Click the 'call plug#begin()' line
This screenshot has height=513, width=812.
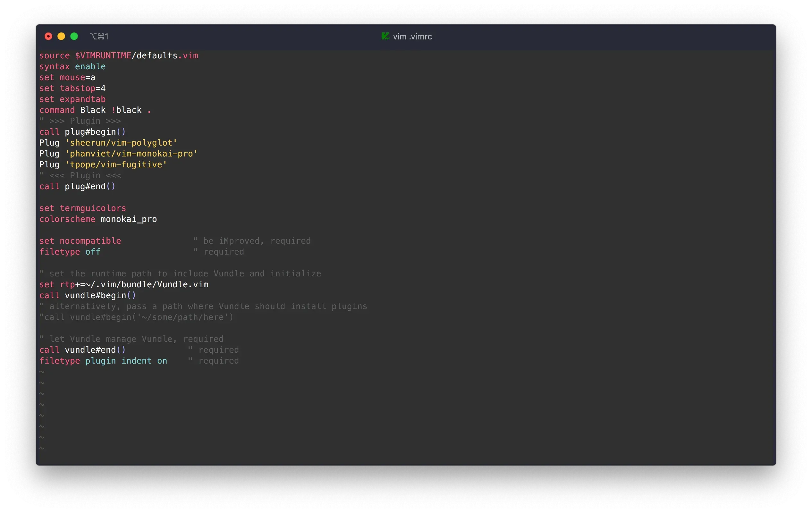(x=82, y=132)
